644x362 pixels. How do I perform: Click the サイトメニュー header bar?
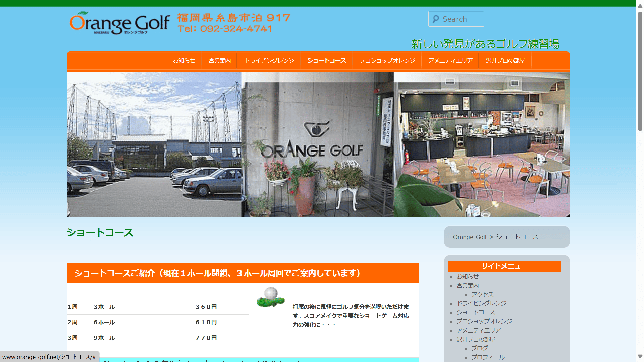(504, 266)
